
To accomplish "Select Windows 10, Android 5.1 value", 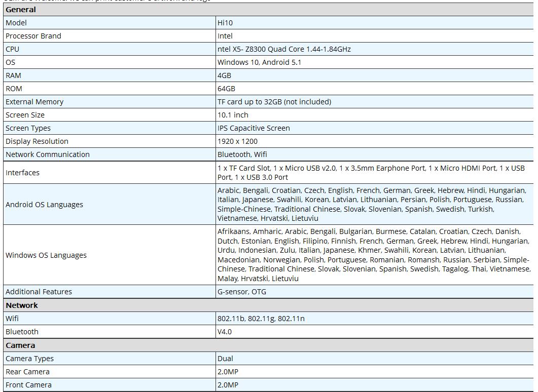I will [260, 62].
